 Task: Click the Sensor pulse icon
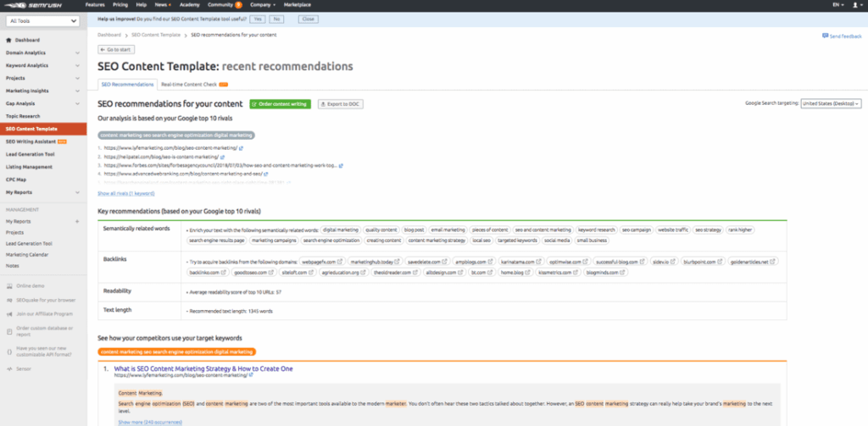tap(9, 368)
